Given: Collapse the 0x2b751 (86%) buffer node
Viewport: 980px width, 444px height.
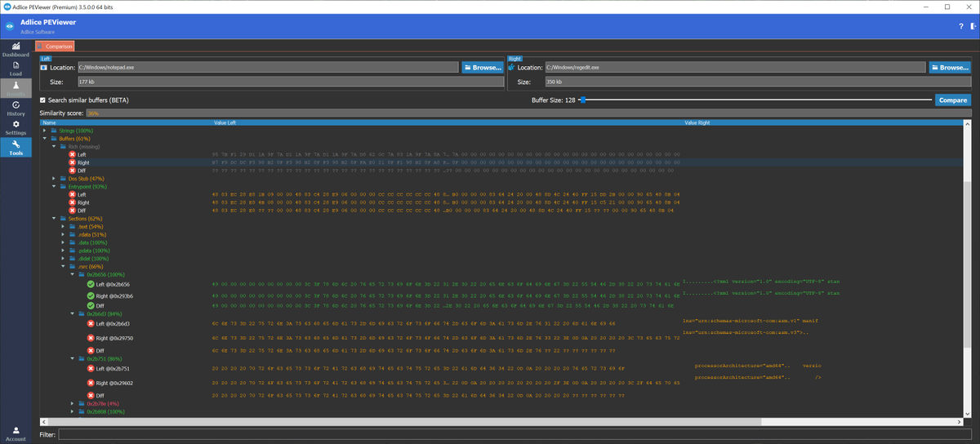Looking at the screenshot, I should tap(72, 358).
